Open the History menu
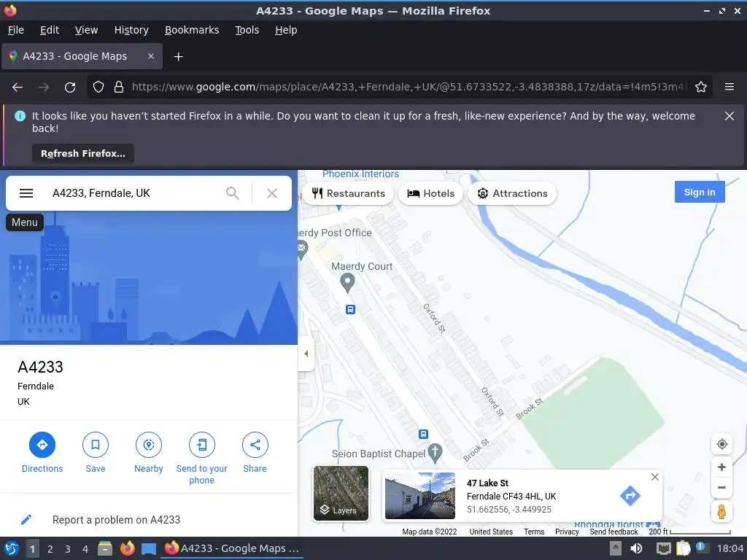 [x=131, y=30]
